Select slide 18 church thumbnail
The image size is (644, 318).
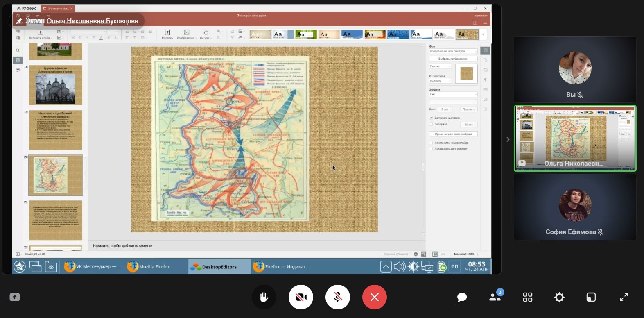coord(55,85)
